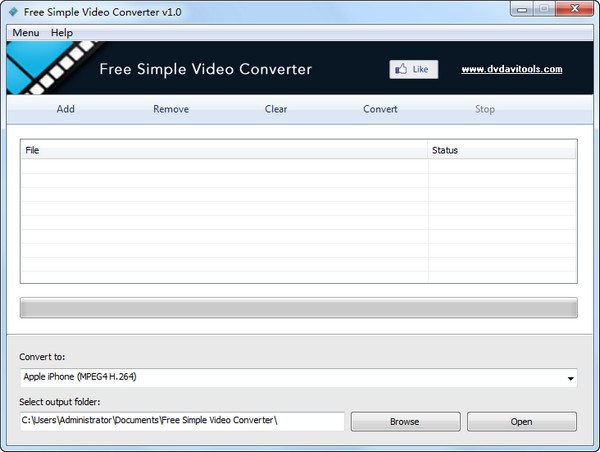Screen dimensions: 600x452
Task: Click the film strip logo in the banner
Action: tap(48, 68)
